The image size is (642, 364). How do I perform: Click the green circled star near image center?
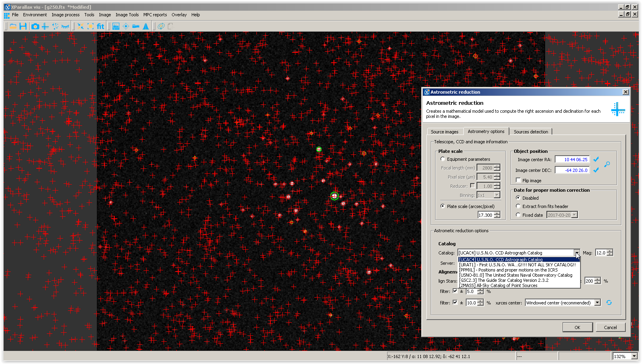pyautogui.click(x=335, y=196)
